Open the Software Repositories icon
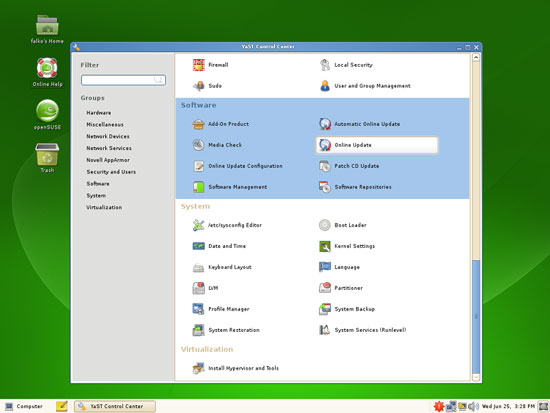The image size is (550, 413). [325, 187]
